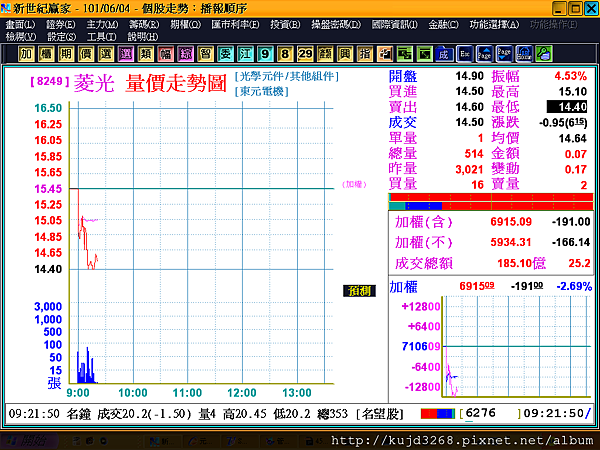The image size is (600, 450).
Task: Click the 智 toolbar icon
Action: click(x=205, y=54)
